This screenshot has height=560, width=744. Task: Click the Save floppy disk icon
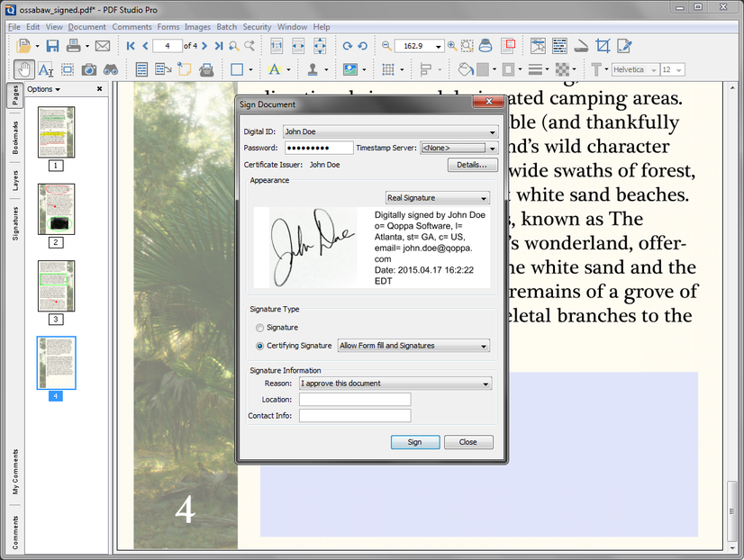pyautogui.click(x=52, y=46)
